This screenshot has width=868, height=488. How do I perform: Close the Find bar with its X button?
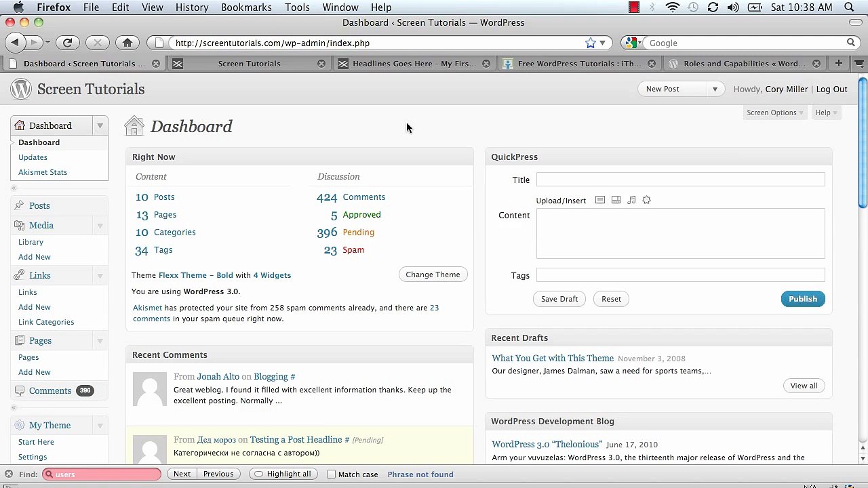[x=8, y=474]
